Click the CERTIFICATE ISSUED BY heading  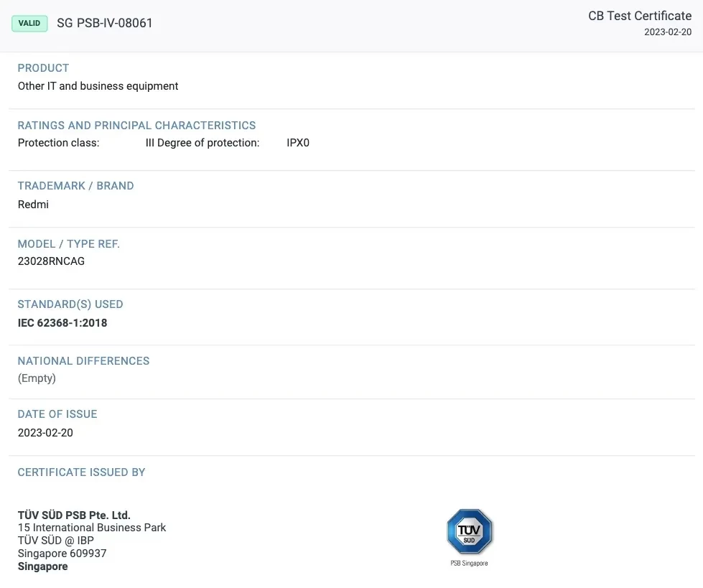tap(81, 472)
